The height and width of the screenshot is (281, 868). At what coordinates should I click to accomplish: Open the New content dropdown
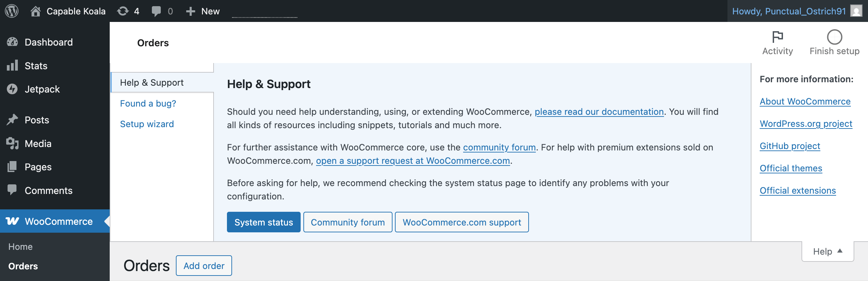pyautogui.click(x=203, y=11)
